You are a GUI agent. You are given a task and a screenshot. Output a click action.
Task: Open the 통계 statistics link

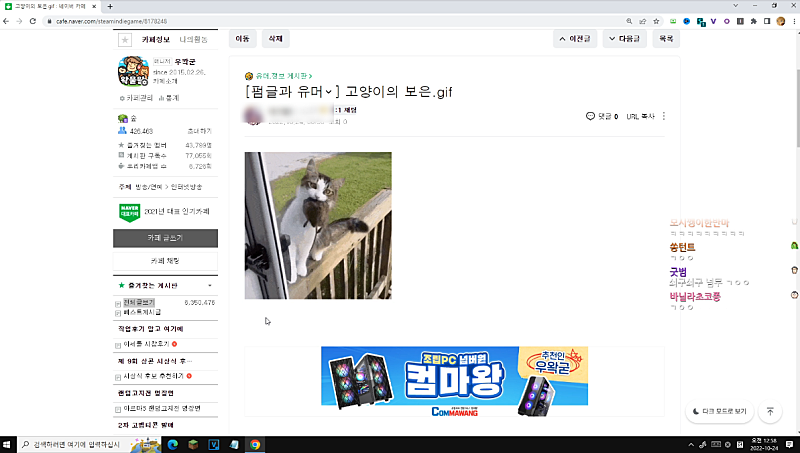(169, 97)
